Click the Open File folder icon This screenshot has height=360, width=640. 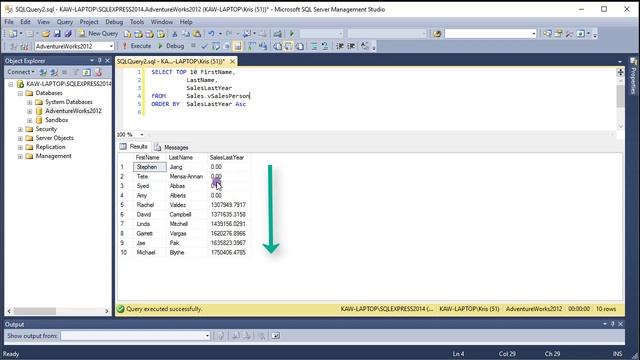click(x=46, y=33)
